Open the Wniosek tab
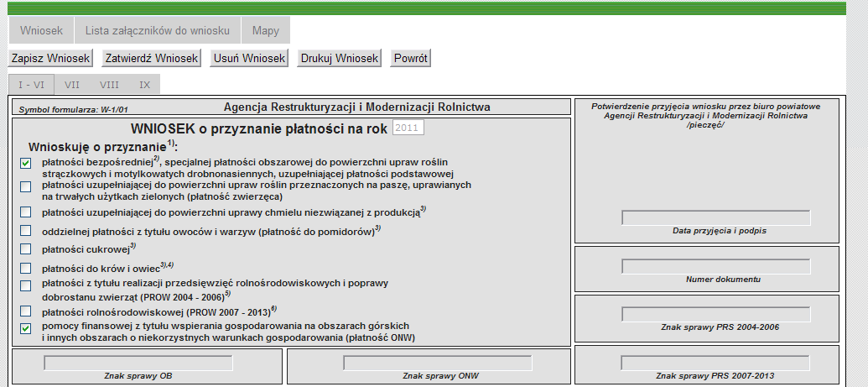 click(42, 30)
